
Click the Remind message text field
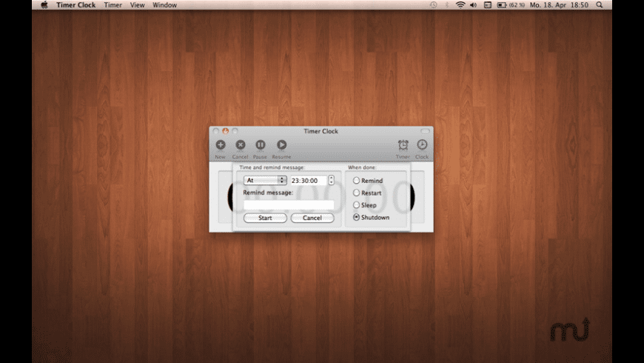click(289, 204)
